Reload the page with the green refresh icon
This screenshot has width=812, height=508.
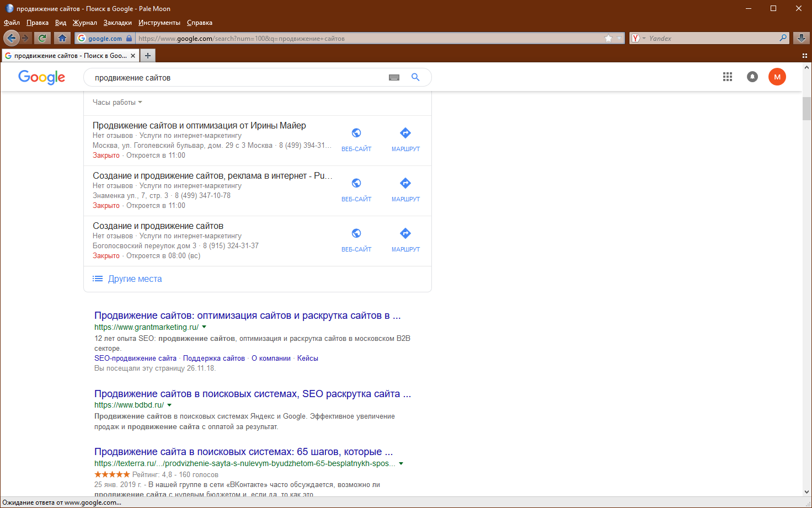coord(42,38)
